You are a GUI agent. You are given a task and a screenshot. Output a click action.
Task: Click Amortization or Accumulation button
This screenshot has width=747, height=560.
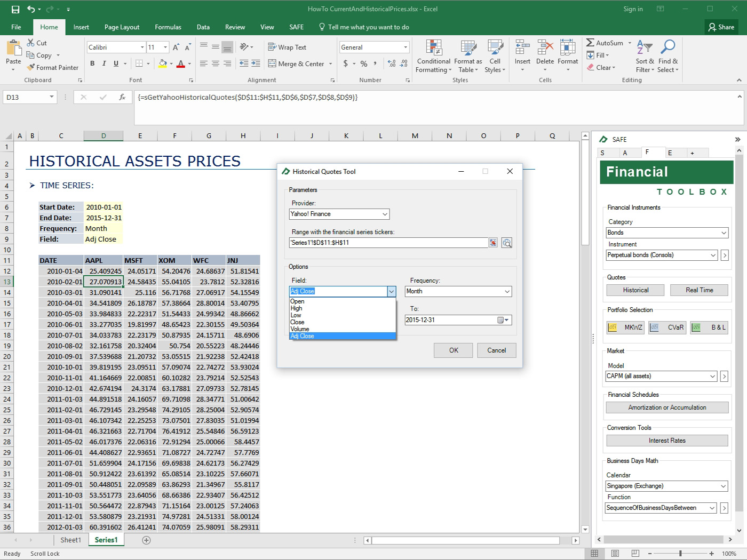667,407
